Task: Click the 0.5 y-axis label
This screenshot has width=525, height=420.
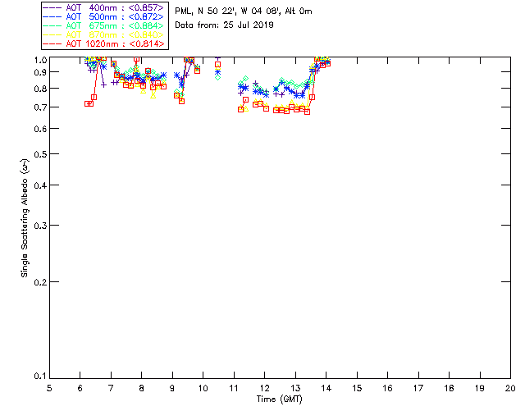Action: click(40, 154)
